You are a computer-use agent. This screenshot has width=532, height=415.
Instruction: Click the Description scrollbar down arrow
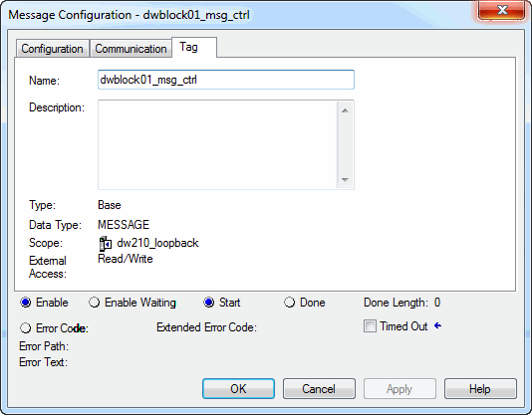[x=345, y=180]
